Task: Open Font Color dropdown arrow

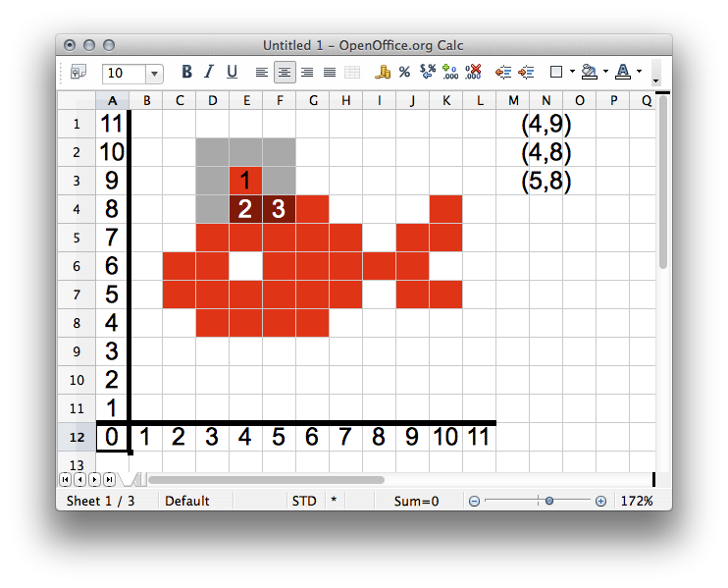Action: [639, 72]
